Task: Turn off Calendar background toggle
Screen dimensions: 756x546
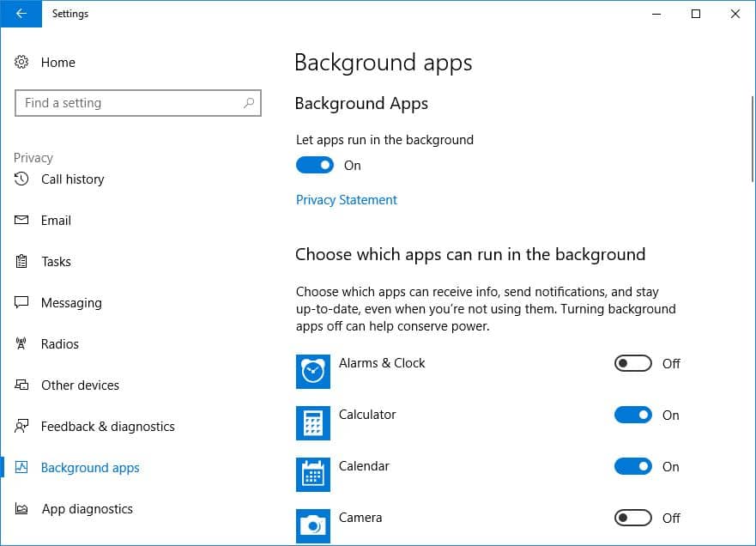Action: [x=633, y=467]
